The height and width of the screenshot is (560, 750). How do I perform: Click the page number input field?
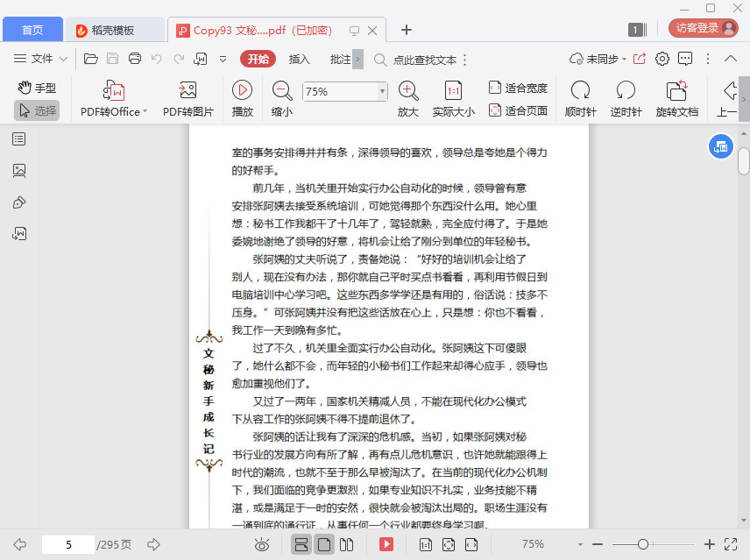point(68,544)
